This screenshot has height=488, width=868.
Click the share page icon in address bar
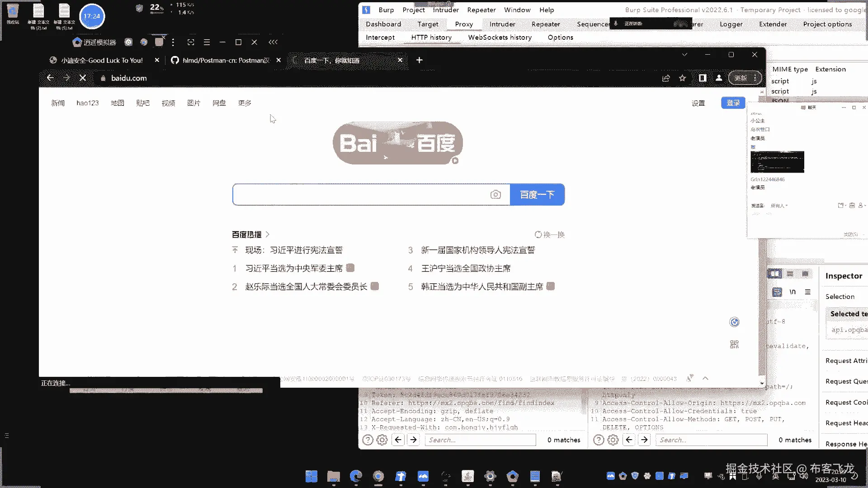point(666,78)
